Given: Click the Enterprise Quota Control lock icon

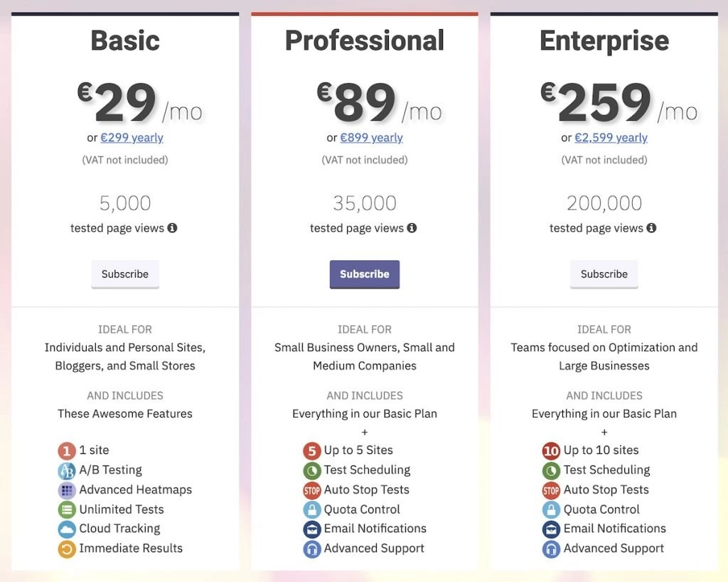Looking at the screenshot, I should (551, 510).
